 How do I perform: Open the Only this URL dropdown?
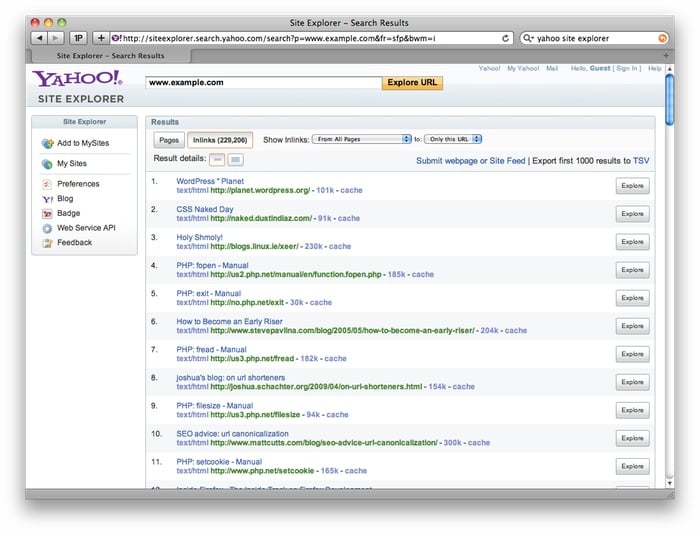pyautogui.click(x=453, y=139)
